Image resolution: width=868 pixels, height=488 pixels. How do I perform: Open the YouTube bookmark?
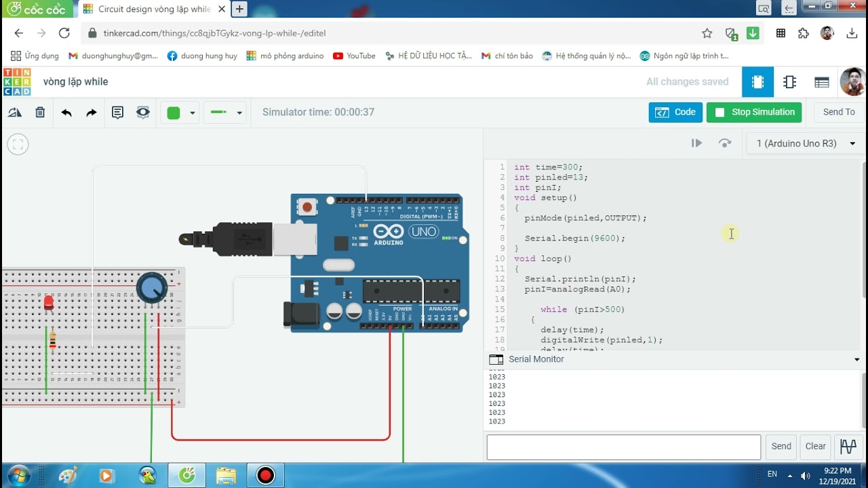[x=354, y=56]
